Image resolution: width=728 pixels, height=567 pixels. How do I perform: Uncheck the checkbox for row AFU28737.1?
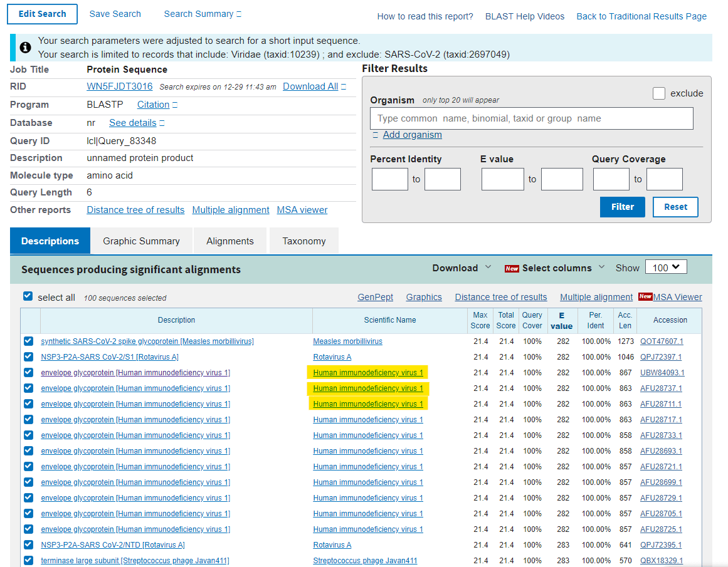28,388
